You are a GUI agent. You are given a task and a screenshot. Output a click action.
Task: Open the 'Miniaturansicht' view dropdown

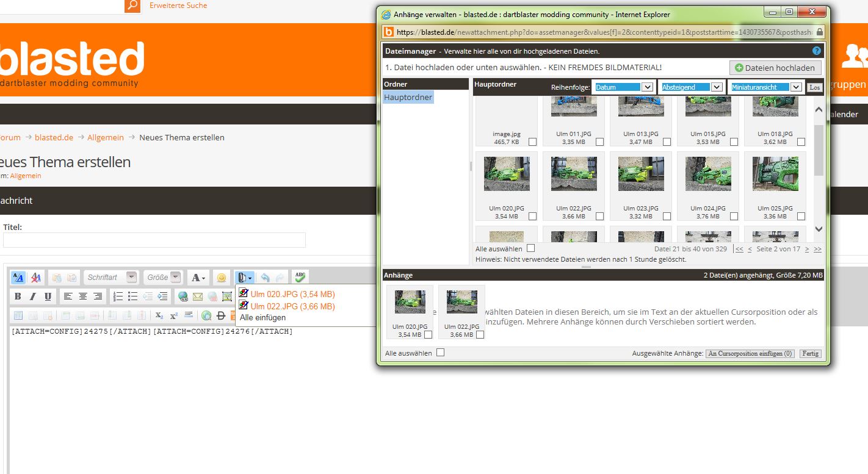coord(766,87)
